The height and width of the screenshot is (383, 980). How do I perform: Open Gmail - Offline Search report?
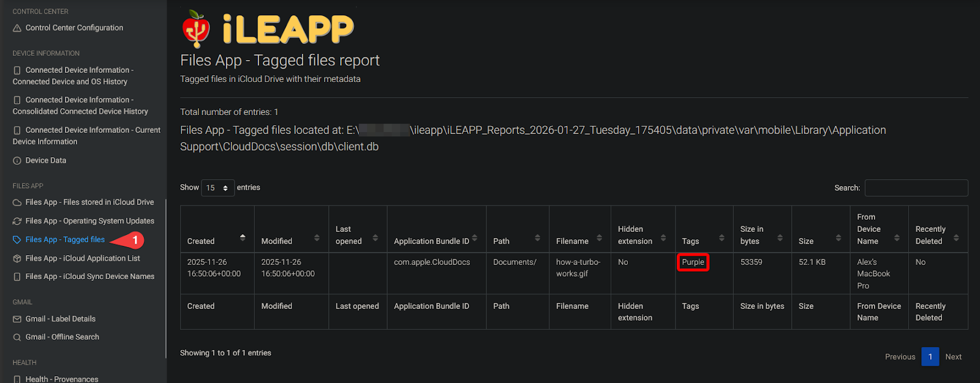point(62,338)
